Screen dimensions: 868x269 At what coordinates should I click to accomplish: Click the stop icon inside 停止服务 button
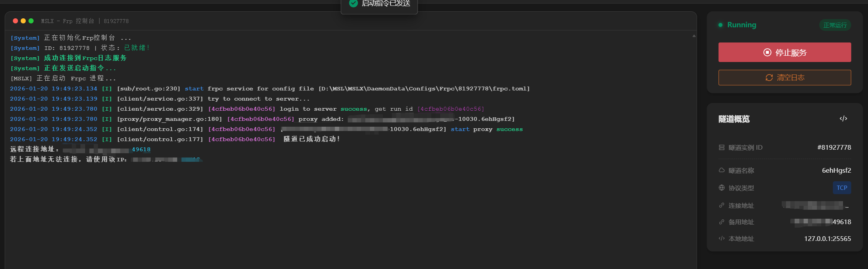pos(767,52)
